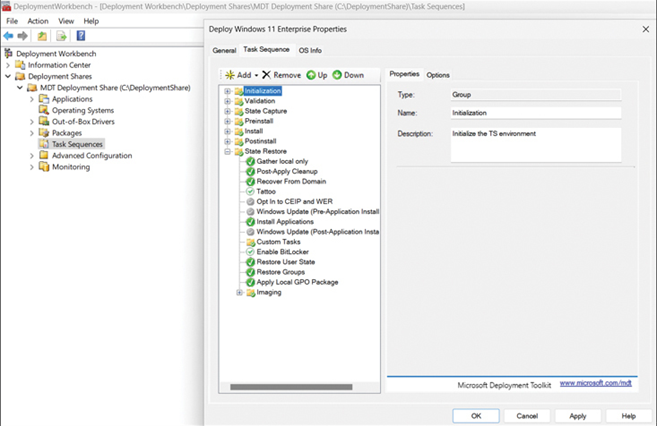This screenshot has width=657, height=429.
Task: Click the Cancel button
Action: (x=527, y=416)
